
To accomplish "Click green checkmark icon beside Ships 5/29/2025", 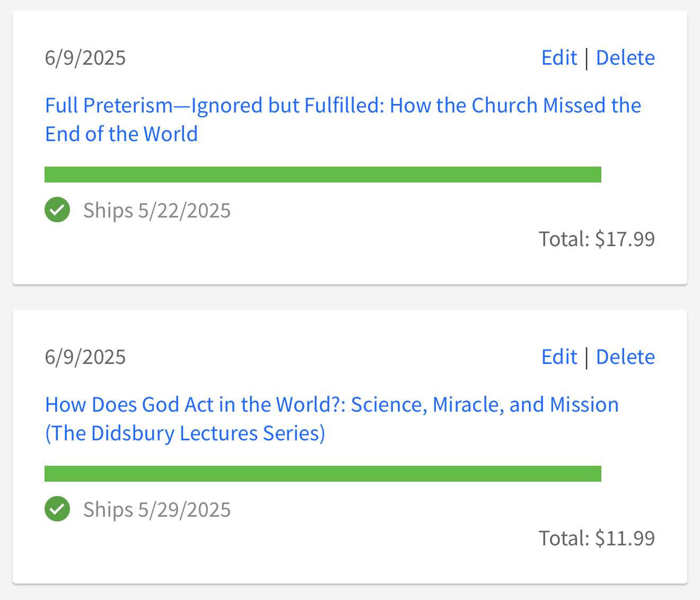I will point(57,509).
